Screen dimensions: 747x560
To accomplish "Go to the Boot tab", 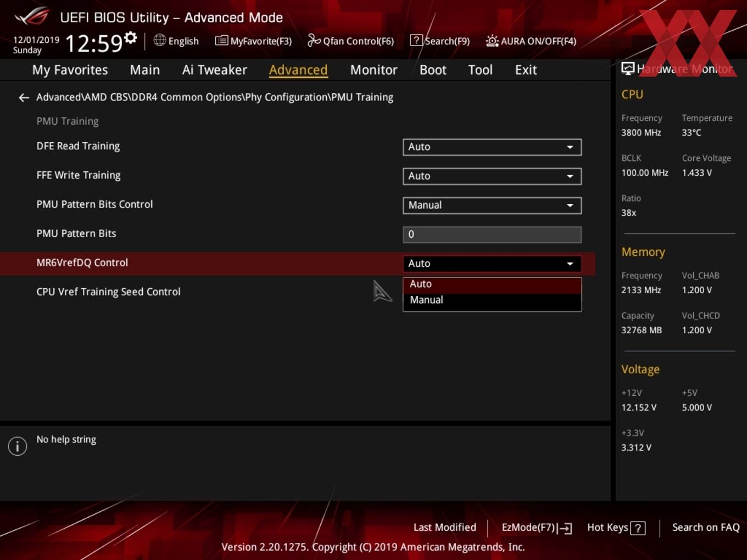I will 433,70.
